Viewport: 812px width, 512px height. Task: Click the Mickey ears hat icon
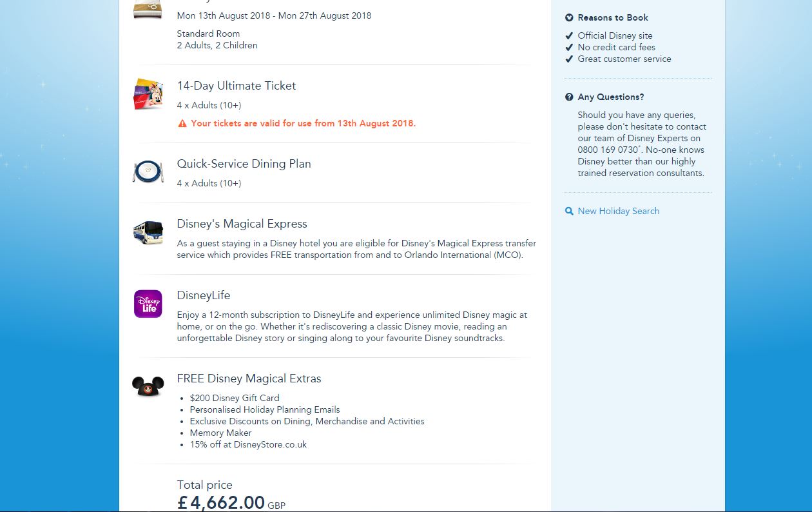point(148,386)
